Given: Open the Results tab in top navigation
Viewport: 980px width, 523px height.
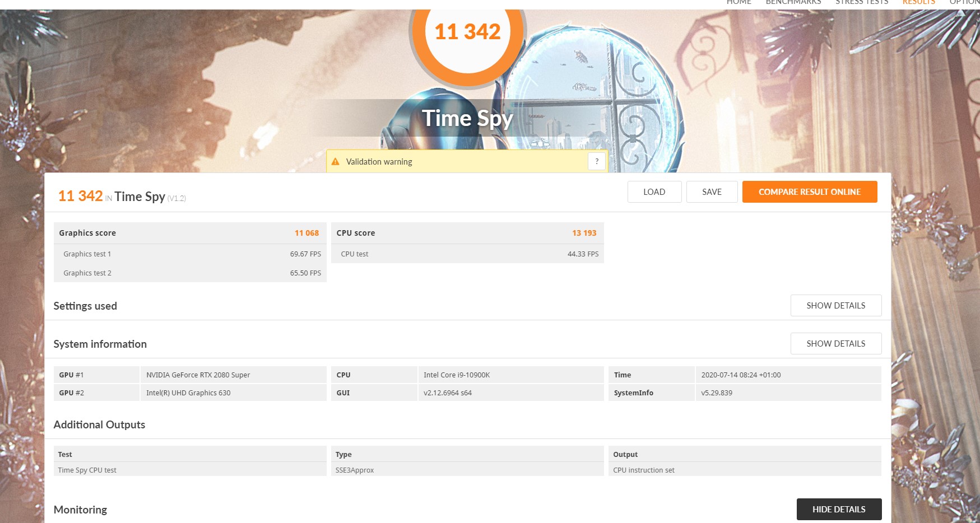Looking at the screenshot, I should tap(918, 2).
